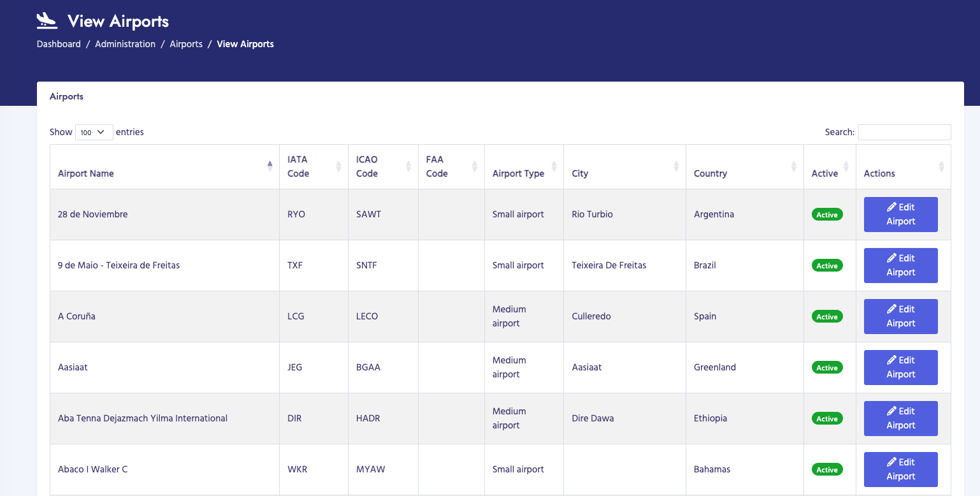
Task: Click Edit Airport for A Coruña
Action: 900,316
